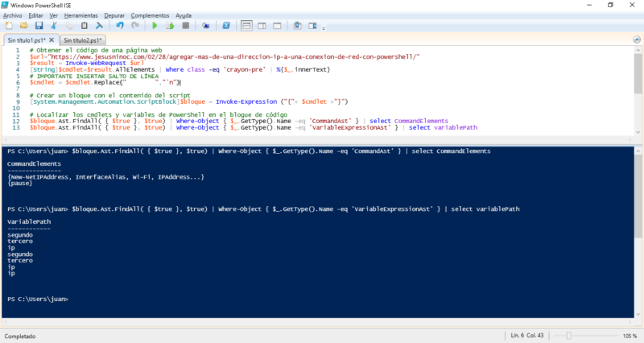Click the Stop operation square icon
Viewport: 644px width, 343px height.
pyautogui.click(x=185, y=26)
